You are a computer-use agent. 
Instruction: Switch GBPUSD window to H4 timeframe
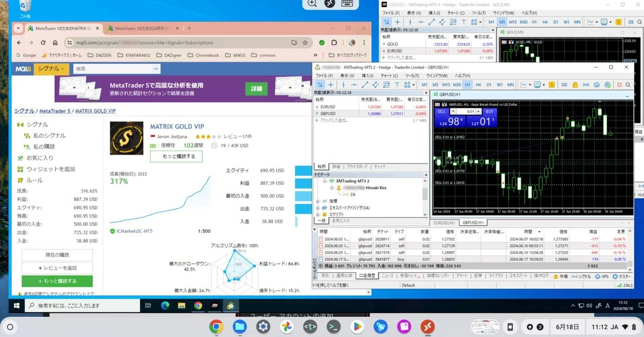coord(478,85)
